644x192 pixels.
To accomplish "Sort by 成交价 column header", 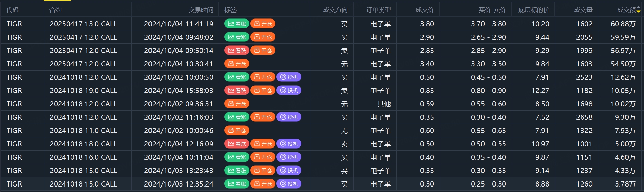I will (x=425, y=10).
